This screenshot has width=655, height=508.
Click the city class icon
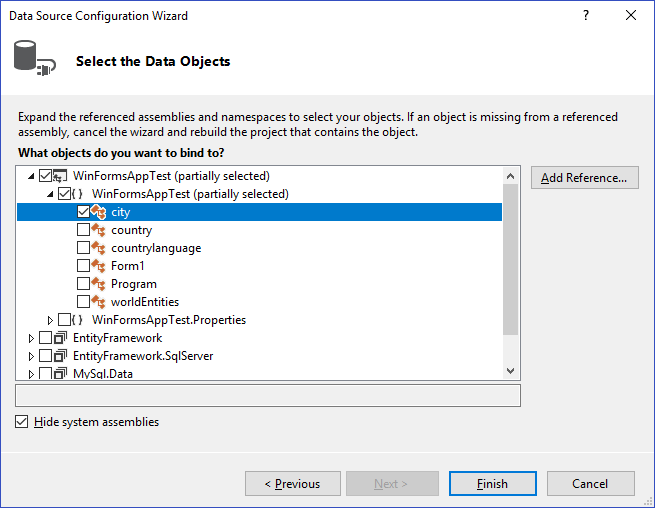click(98, 212)
